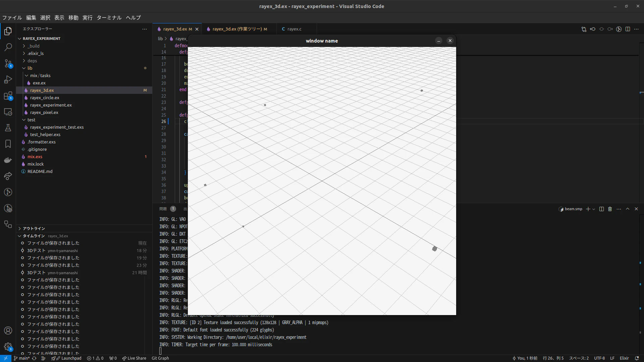Open new terminal dropdown arrow
644x362 pixels.
pyautogui.click(x=594, y=209)
